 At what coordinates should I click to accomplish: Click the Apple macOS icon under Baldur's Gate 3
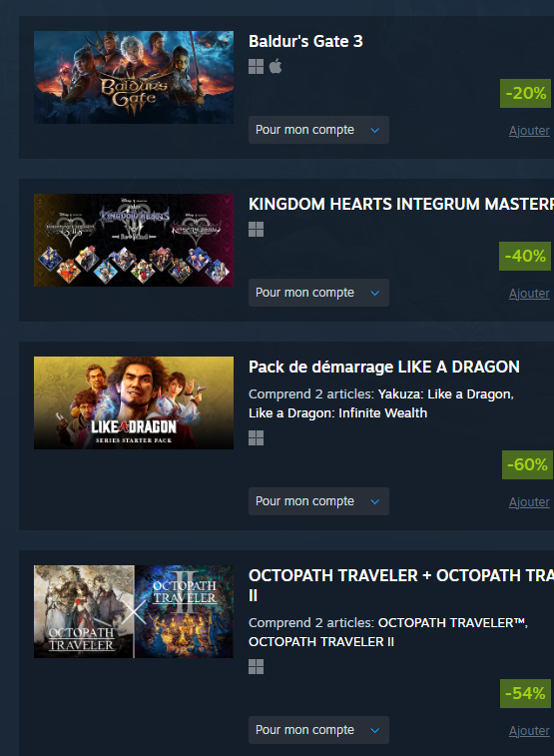tap(276, 66)
